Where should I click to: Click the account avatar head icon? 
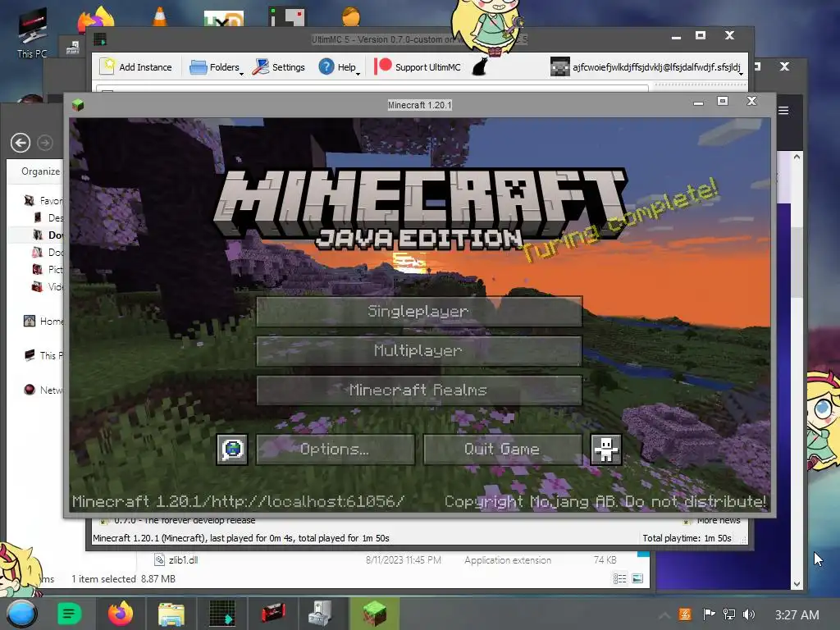(x=559, y=67)
